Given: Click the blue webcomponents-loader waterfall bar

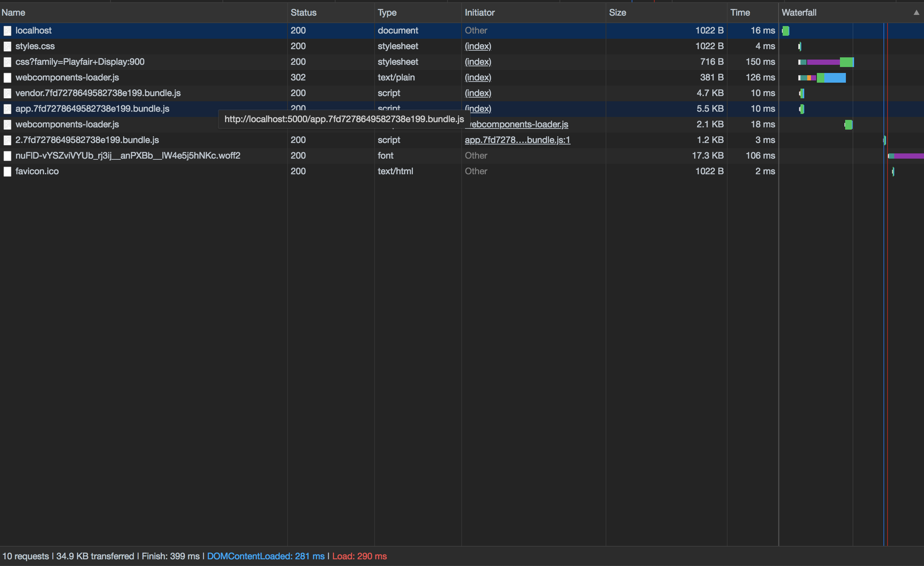Looking at the screenshot, I should [835, 78].
